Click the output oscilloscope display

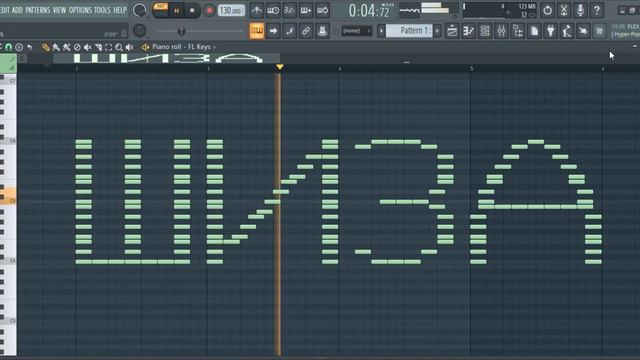coord(409,11)
